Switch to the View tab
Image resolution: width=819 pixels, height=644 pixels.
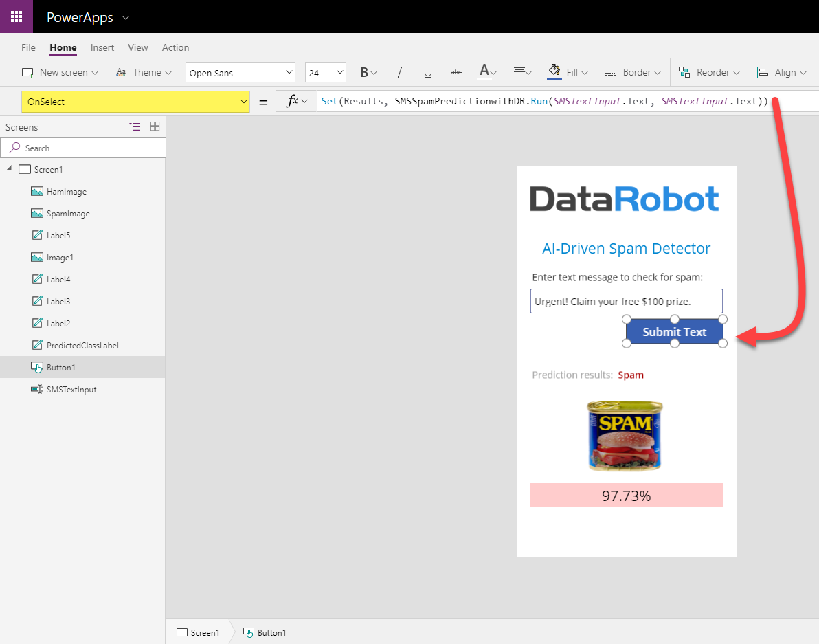[138, 47]
